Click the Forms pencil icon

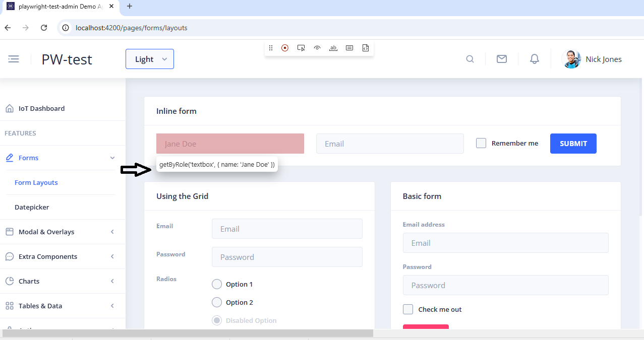9,158
